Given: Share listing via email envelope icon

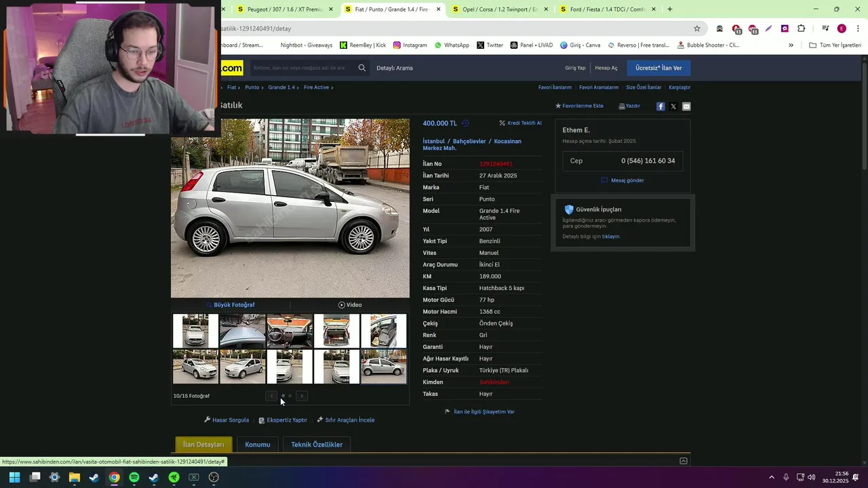Looking at the screenshot, I should click(686, 106).
